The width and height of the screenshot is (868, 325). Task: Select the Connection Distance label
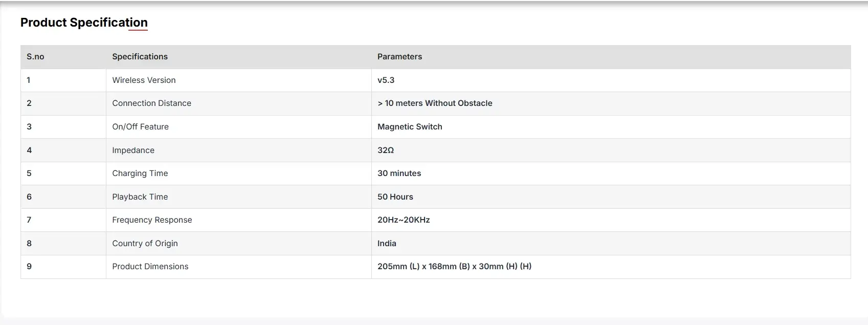click(151, 103)
